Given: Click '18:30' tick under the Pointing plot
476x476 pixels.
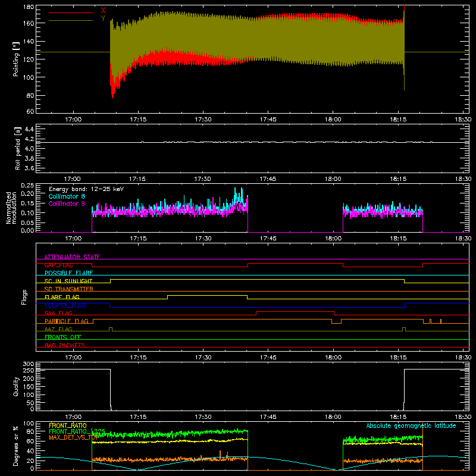Looking at the screenshot, I should click(463, 120).
